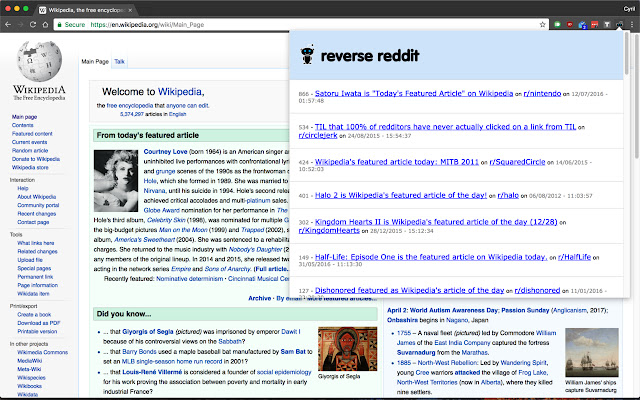Open the Barry Bonds article link
This screenshot has height=400, width=640.
point(139,351)
